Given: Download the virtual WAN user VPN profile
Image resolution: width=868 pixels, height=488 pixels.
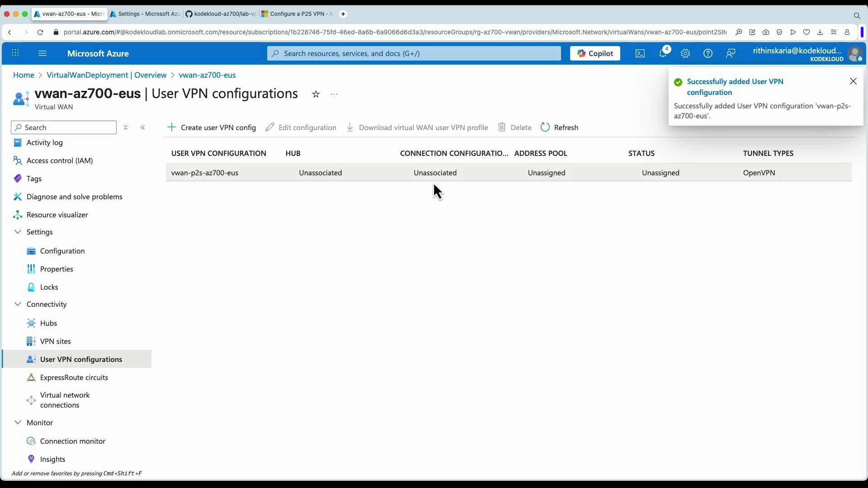Looking at the screenshot, I should (416, 127).
